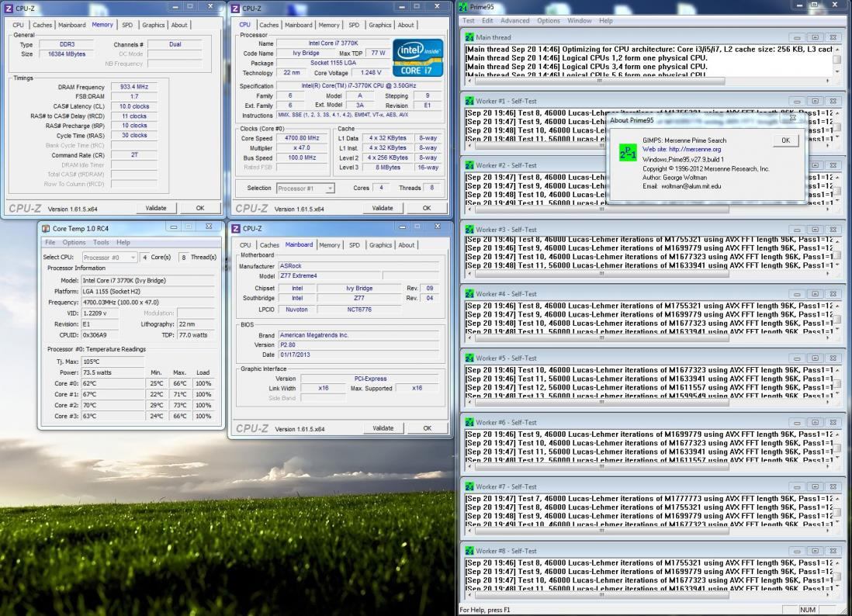Select the Graphics tab in the top-middle CPU-Z window
Screen dimensions: 852x616
tap(379, 25)
